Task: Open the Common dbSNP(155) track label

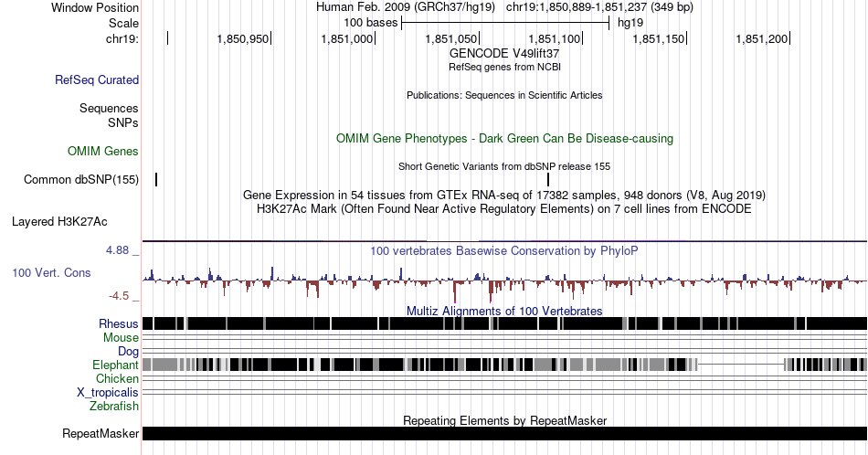Action: pyautogui.click(x=81, y=179)
